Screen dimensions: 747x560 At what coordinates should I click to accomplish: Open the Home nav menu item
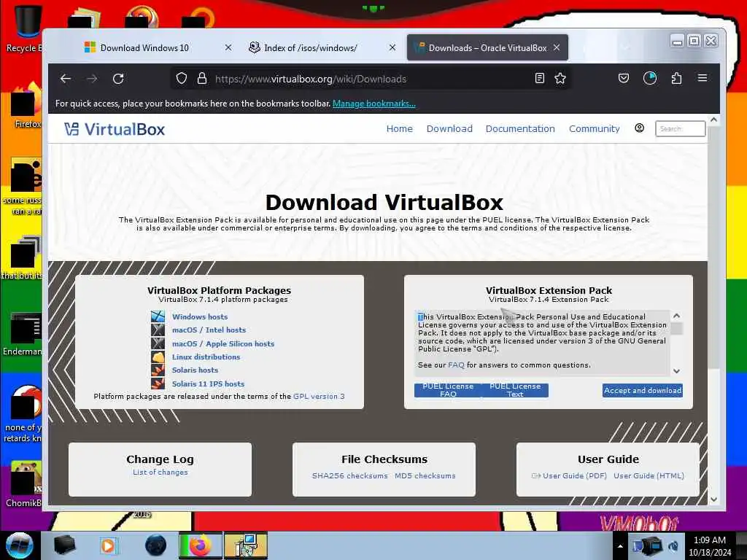[x=399, y=128]
